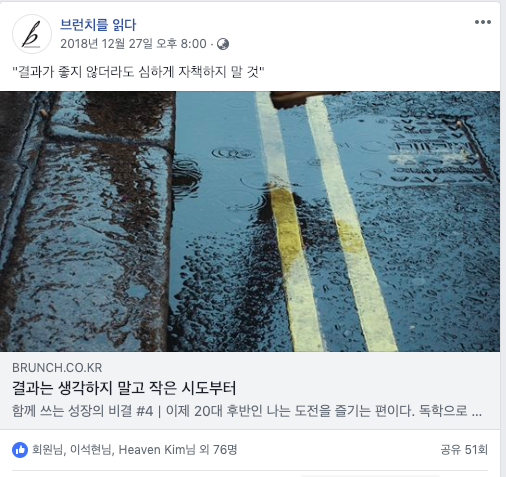Click the post timestamp 2018년 12월 27일
This screenshot has height=477, width=506.
coord(133,44)
